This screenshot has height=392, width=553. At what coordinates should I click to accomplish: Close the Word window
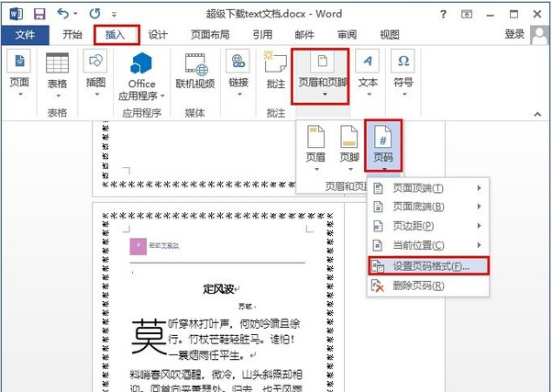pyautogui.click(x=537, y=14)
